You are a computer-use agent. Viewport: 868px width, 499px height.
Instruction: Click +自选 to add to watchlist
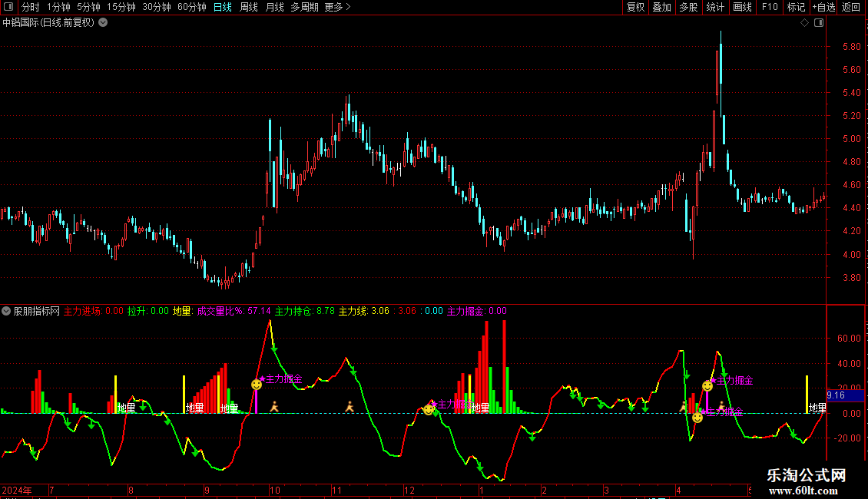(823, 7)
